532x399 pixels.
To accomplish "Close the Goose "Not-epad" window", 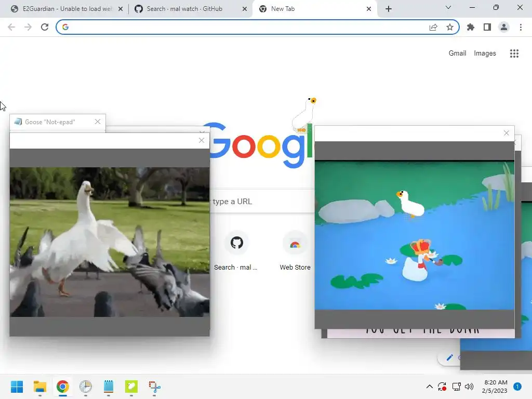I will coord(98,122).
